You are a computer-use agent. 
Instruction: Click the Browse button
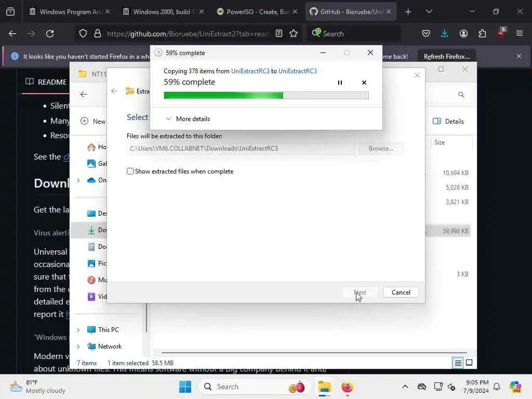coord(381,149)
